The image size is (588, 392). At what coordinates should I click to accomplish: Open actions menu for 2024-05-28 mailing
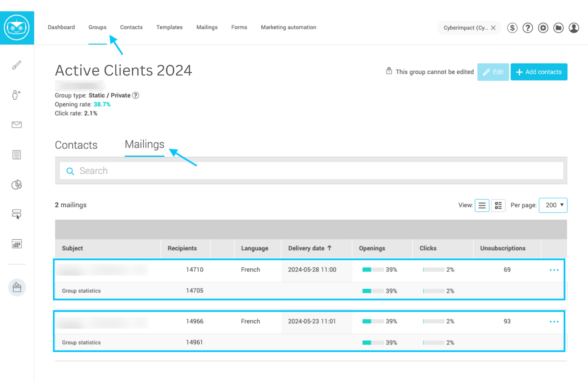554,270
